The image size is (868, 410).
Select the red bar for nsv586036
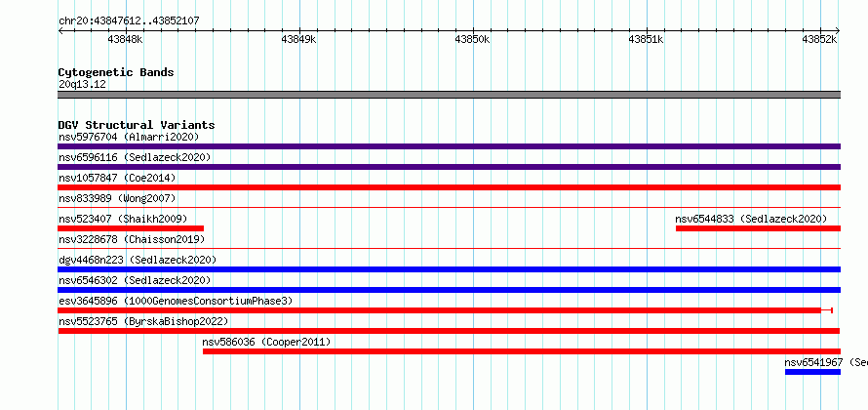point(522,351)
